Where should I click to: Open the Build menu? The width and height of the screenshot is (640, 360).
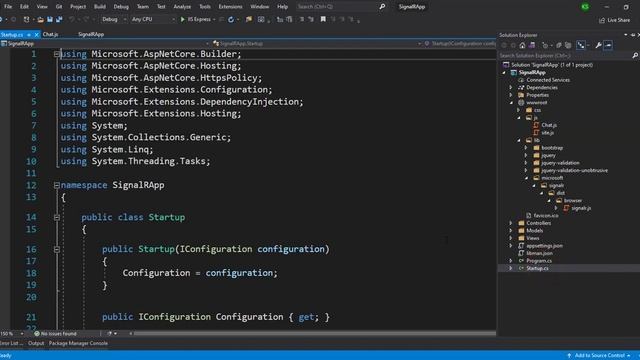pos(100,7)
